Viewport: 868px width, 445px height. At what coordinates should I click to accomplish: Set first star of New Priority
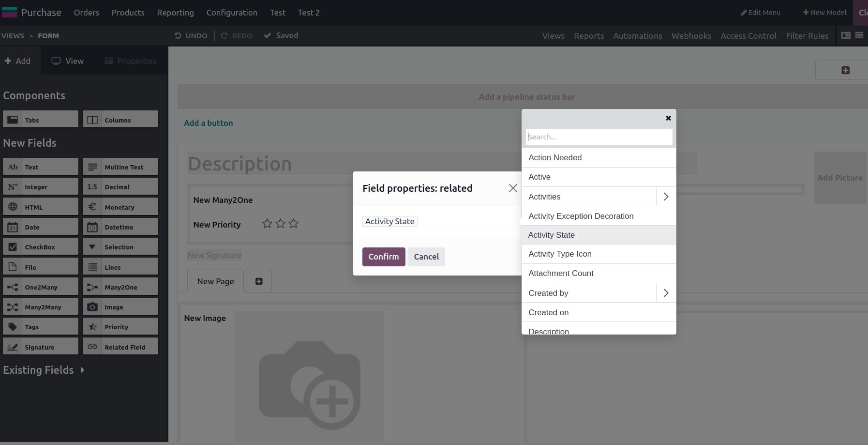[x=267, y=223]
